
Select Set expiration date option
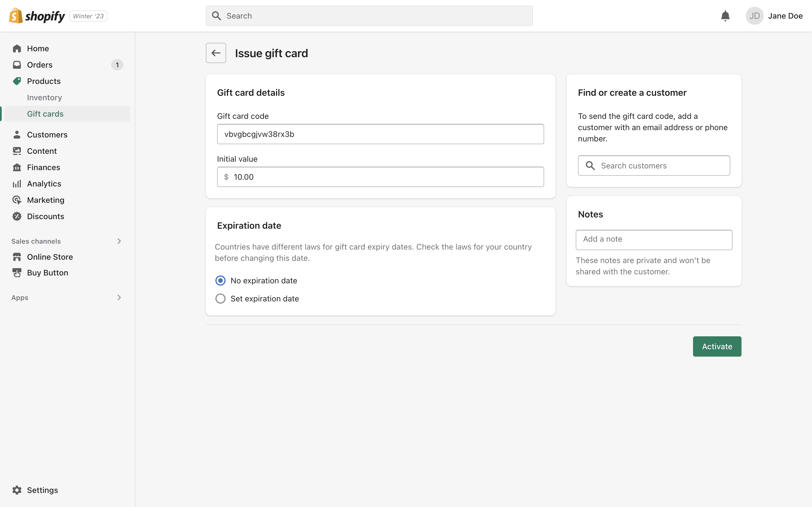(220, 299)
